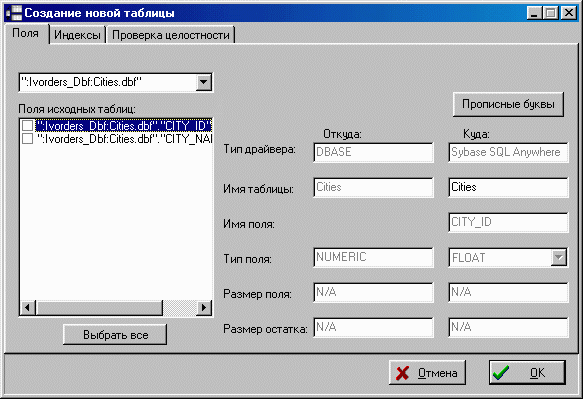Image resolution: width=583 pixels, height=399 pixels.
Task: Click the Выбрать все button
Action: [x=115, y=335]
